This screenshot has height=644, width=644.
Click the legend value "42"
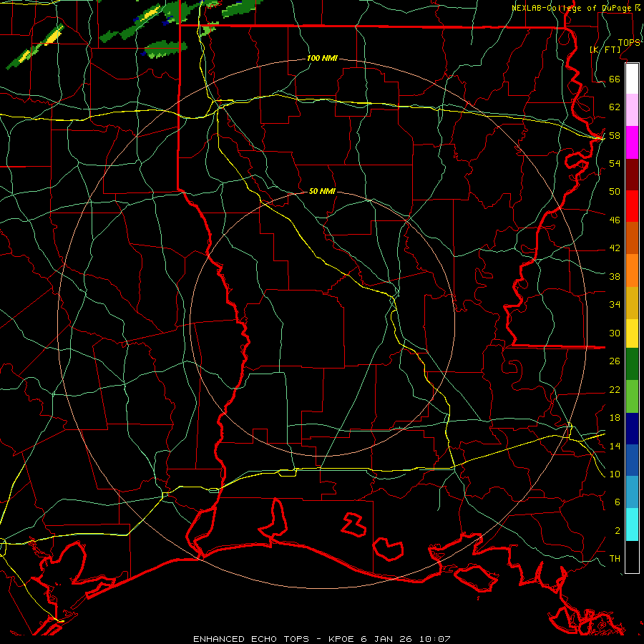click(615, 248)
